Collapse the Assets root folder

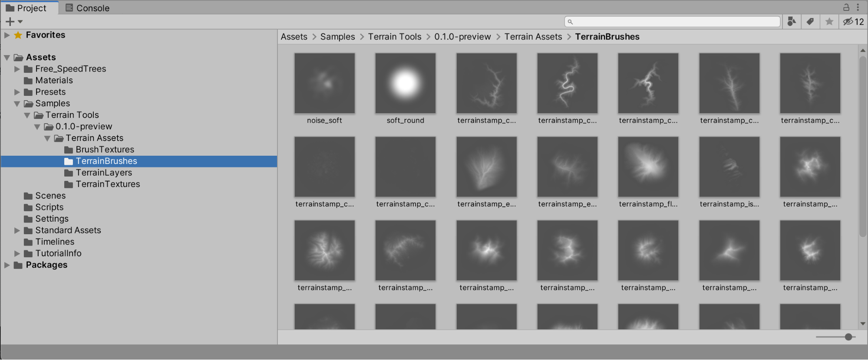7,57
